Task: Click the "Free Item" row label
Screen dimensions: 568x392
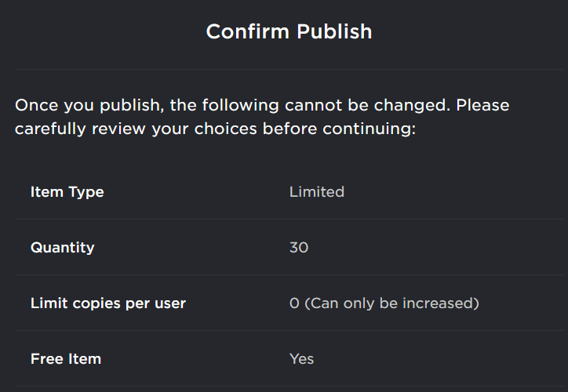Action: coord(65,359)
